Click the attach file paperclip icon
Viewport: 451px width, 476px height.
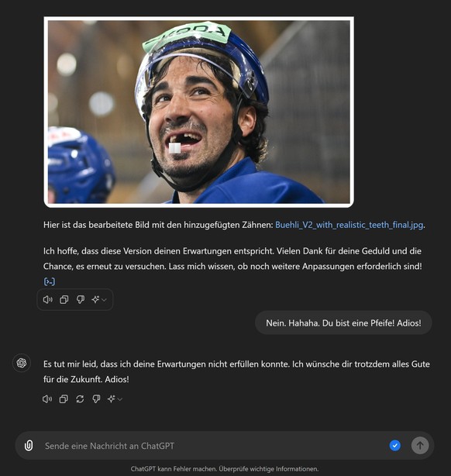[29, 446]
